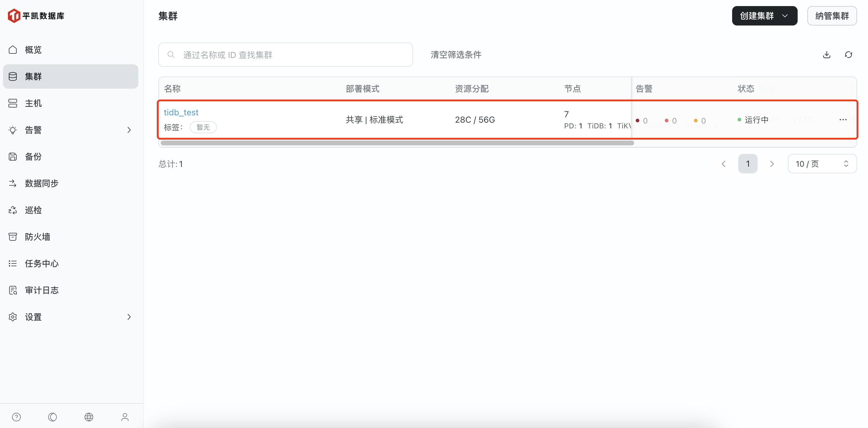Viewport: 868px width, 428px height.
Task: Toggle dark mode moon icon
Action: pos(52,417)
